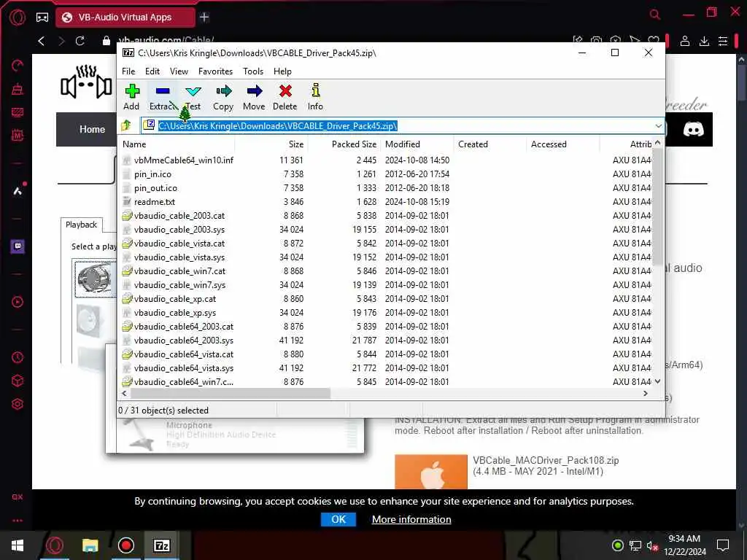Open the File menu in 7-Zip
Screen dimensions: 747x560
point(128,71)
